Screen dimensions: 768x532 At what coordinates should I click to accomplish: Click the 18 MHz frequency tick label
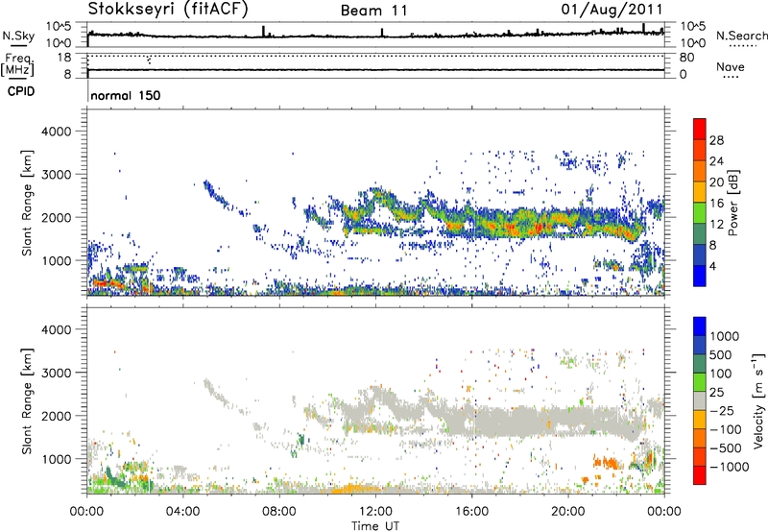point(63,58)
